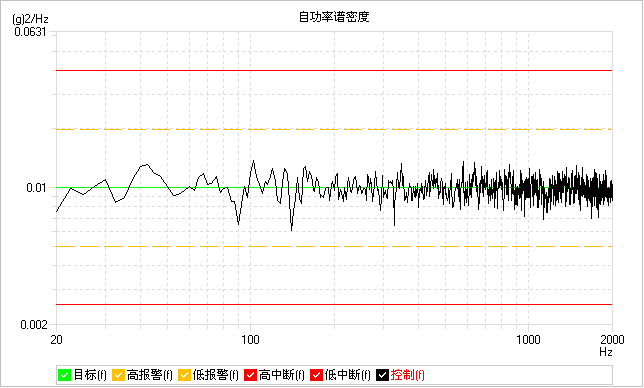
Task: Select the 低中断(f) legend label text
Action: 347,375
